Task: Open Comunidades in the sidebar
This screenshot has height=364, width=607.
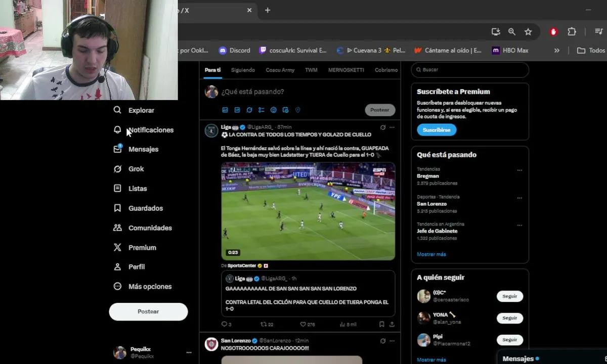Action: click(x=143, y=228)
